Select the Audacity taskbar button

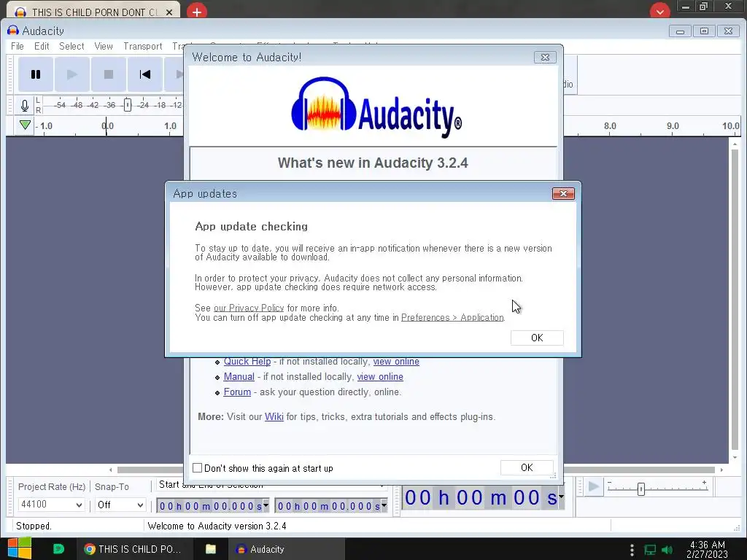tap(286, 549)
